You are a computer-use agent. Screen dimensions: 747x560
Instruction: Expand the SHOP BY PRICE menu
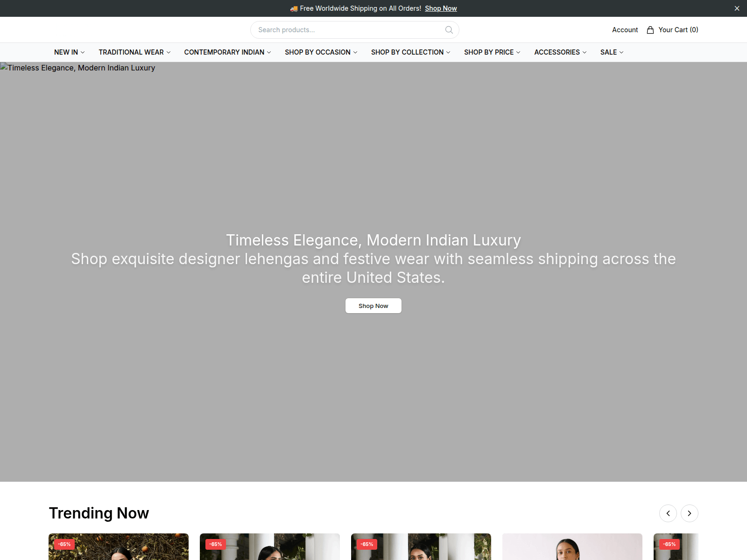(492, 52)
